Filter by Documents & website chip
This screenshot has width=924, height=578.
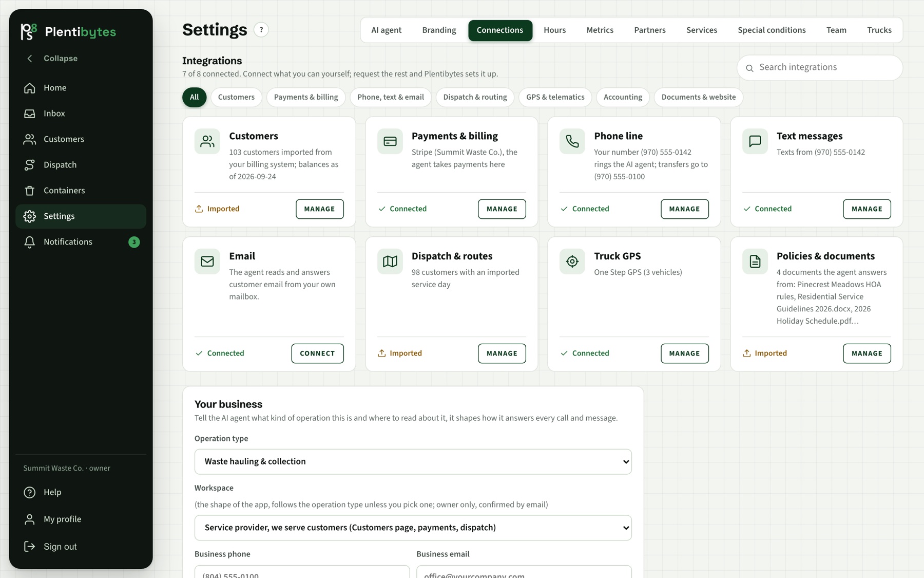(x=699, y=98)
